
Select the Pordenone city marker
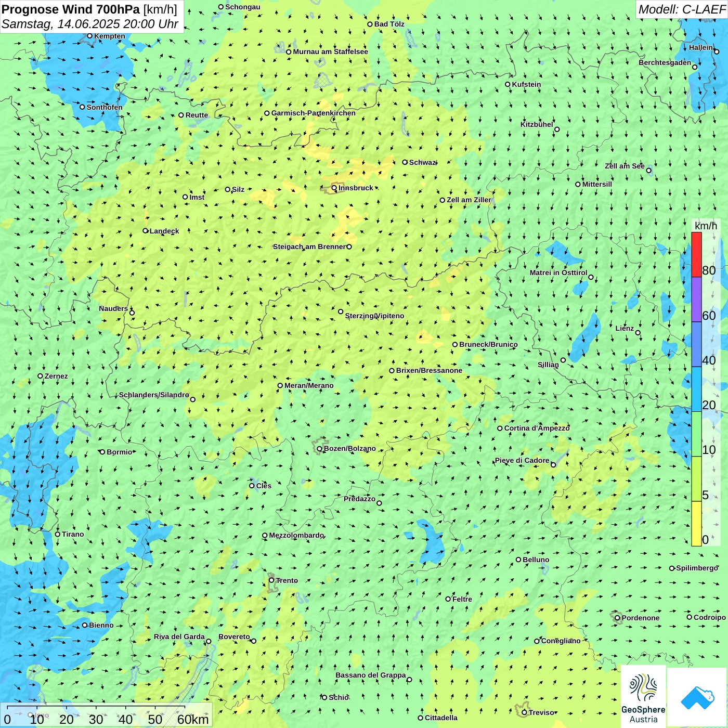click(x=618, y=618)
